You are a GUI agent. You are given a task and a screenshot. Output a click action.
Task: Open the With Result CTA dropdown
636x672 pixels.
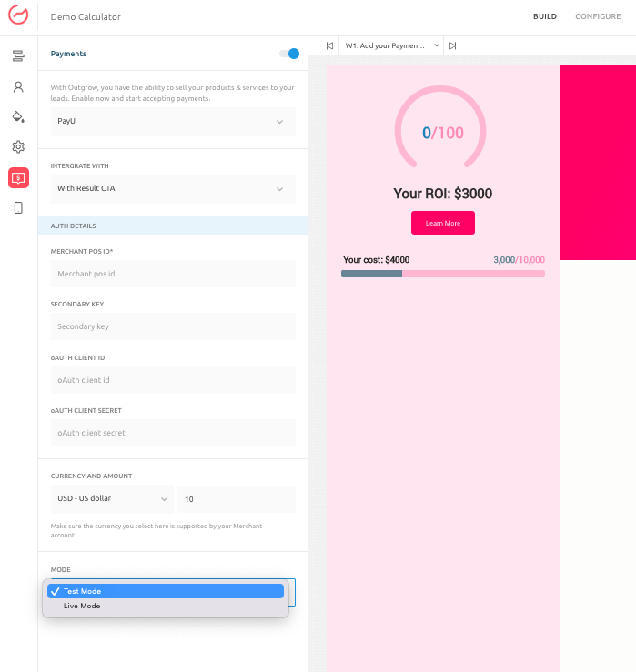[x=173, y=188]
